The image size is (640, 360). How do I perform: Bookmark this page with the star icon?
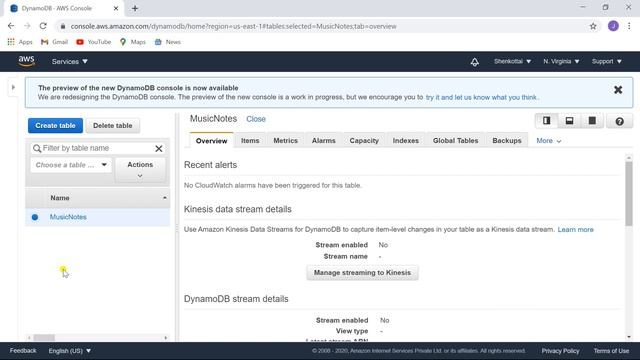pos(593,26)
